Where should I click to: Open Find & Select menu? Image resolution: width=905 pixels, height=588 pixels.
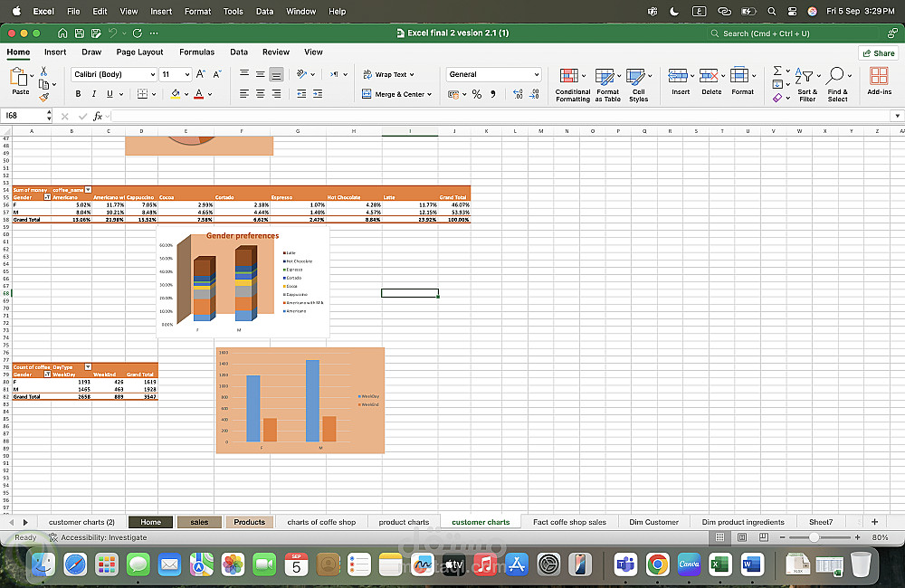pos(837,85)
